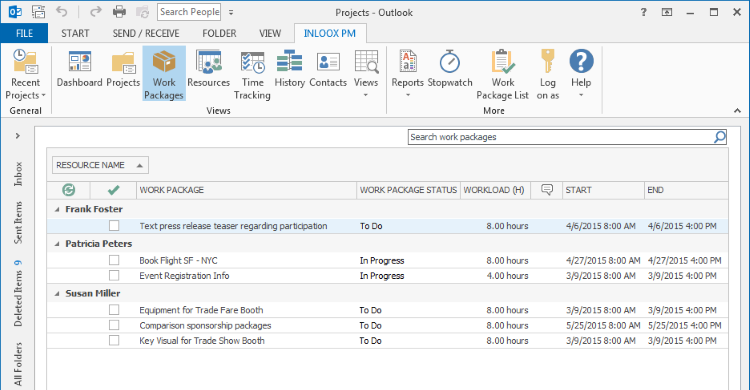750x390 pixels.
Task: Undo the last action
Action: point(62,11)
